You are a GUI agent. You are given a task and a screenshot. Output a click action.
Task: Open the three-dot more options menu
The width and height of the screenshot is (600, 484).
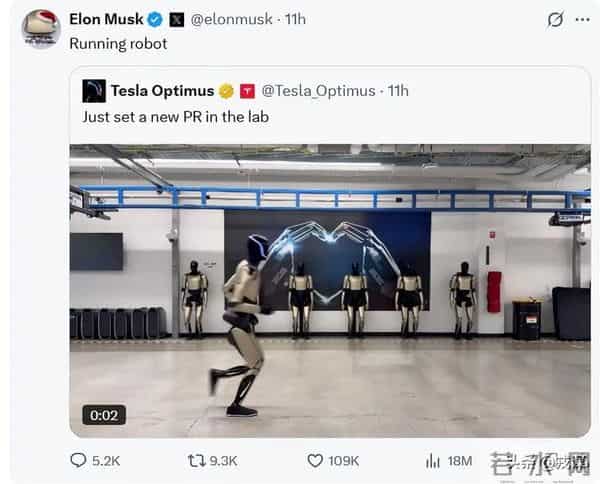[x=582, y=19]
